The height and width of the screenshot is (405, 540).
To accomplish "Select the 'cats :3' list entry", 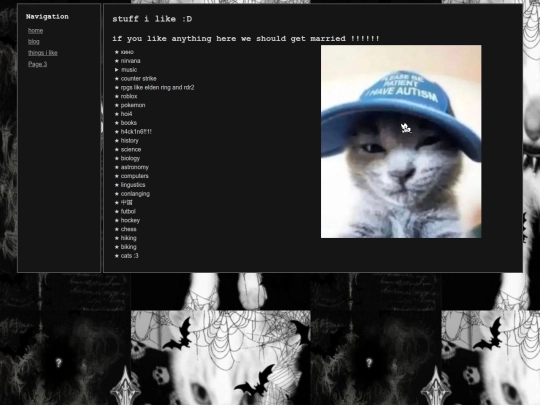I will [129, 256].
